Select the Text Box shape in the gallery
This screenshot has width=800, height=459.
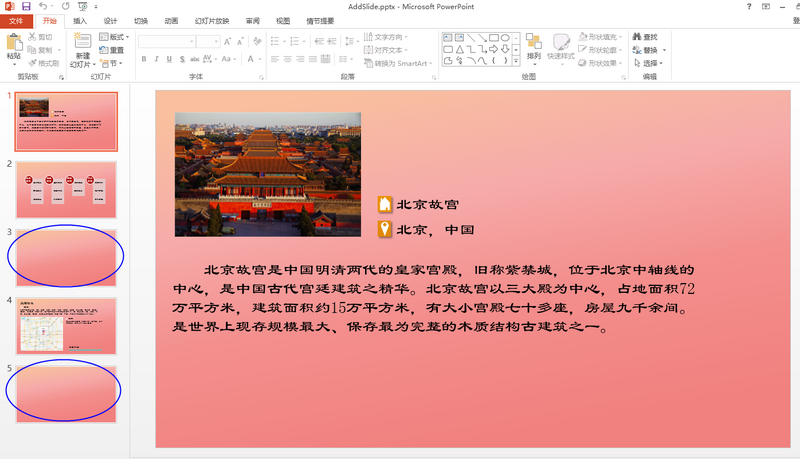pos(447,38)
